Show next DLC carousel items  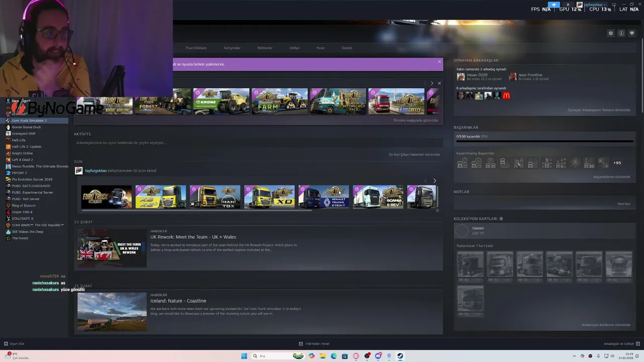tap(432, 83)
